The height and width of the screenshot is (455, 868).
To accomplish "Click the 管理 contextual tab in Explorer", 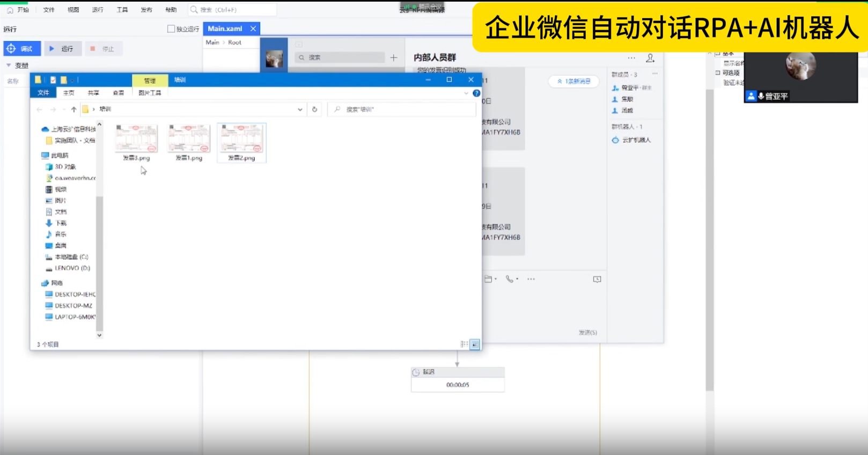I will (x=150, y=80).
